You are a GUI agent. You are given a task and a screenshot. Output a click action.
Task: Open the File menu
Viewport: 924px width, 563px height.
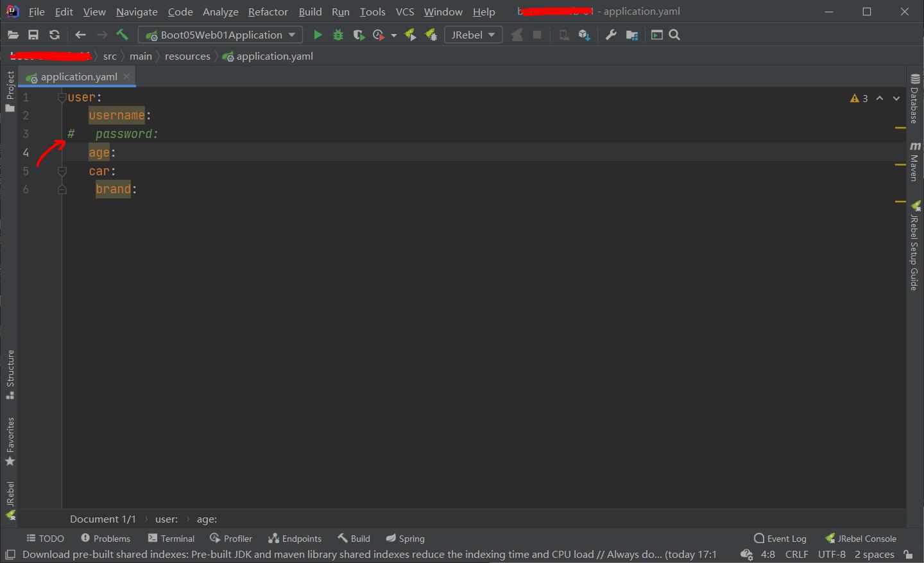point(37,12)
